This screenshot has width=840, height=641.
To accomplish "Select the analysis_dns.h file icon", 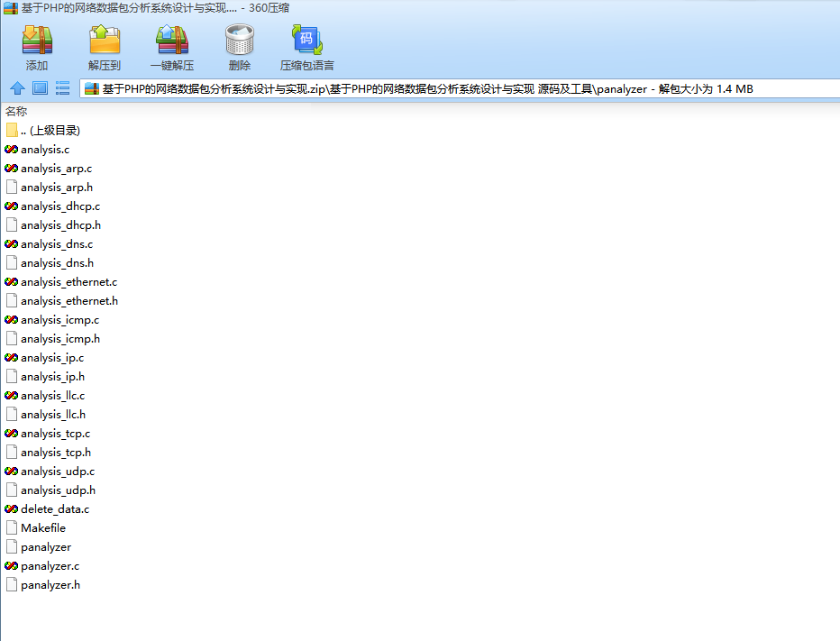I will (11, 262).
